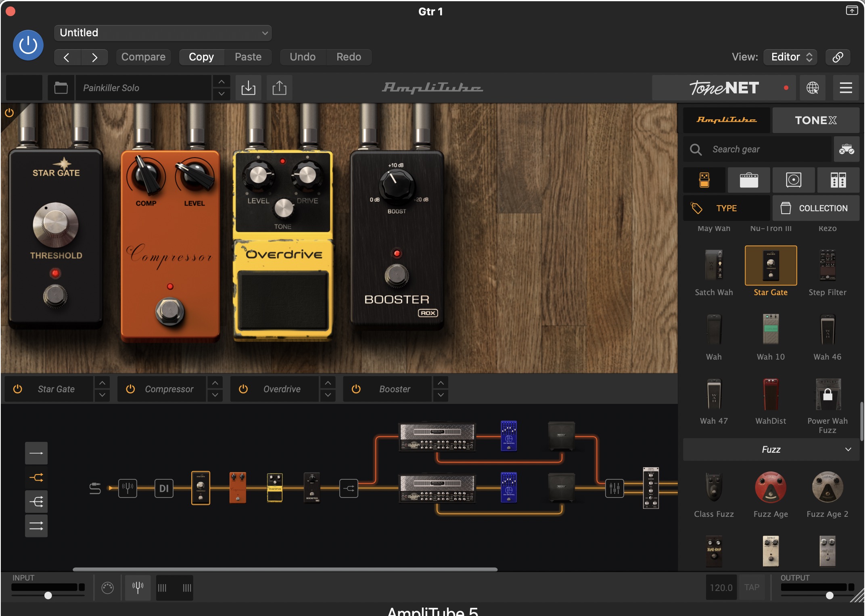Click the tuner icon in signal chain

(x=127, y=488)
